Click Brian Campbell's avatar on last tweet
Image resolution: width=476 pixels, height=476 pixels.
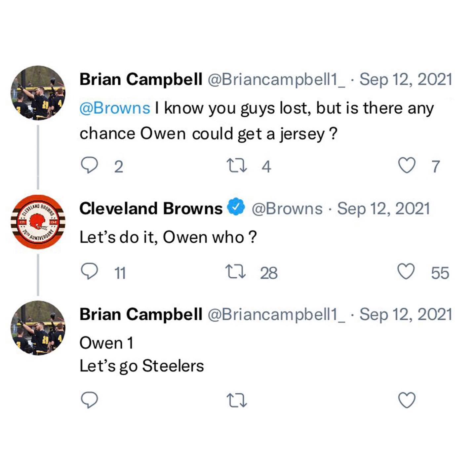[x=38, y=328]
